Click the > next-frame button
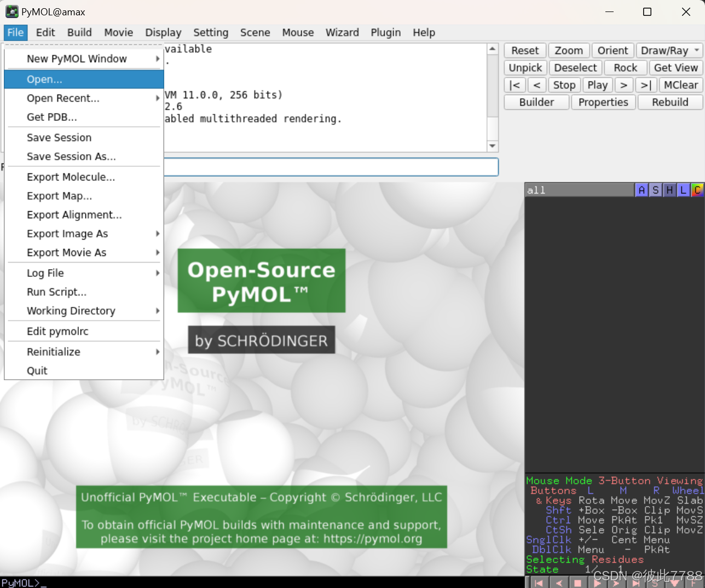705x588 pixels. click(x=623, y=85)
